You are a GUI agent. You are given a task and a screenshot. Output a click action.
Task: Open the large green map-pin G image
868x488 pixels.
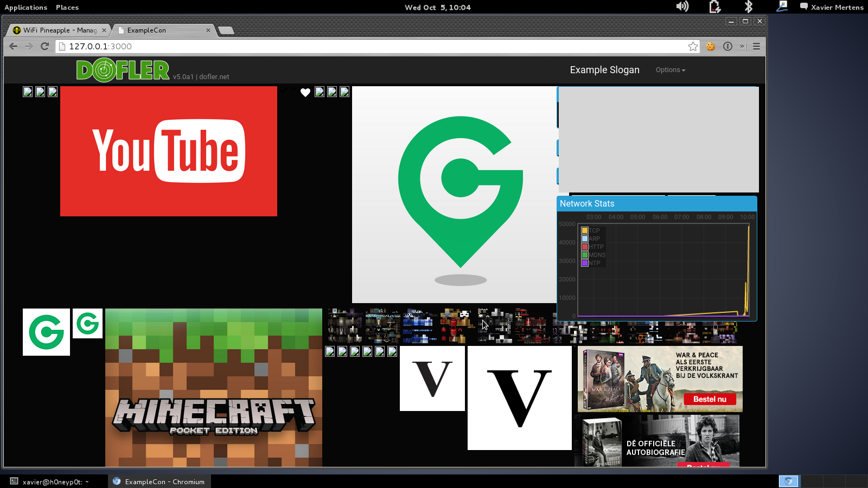click(x=454, y=195)
